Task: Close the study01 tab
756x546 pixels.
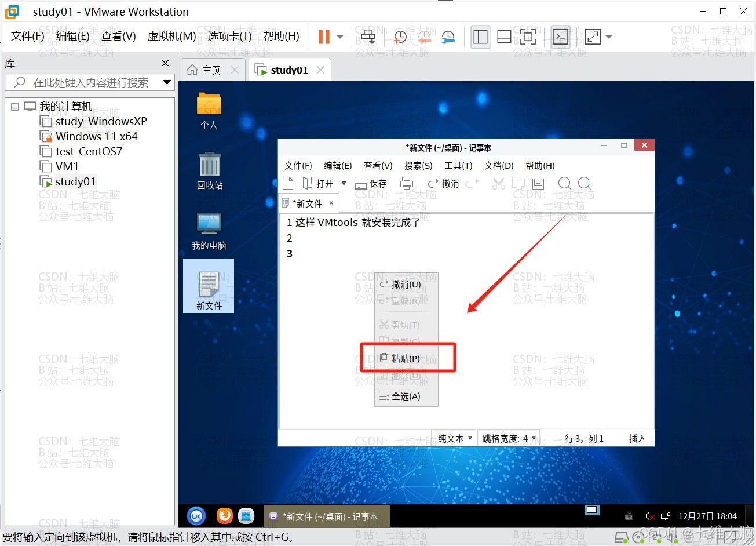Action: pyautogui.click(x=320, y=70)
